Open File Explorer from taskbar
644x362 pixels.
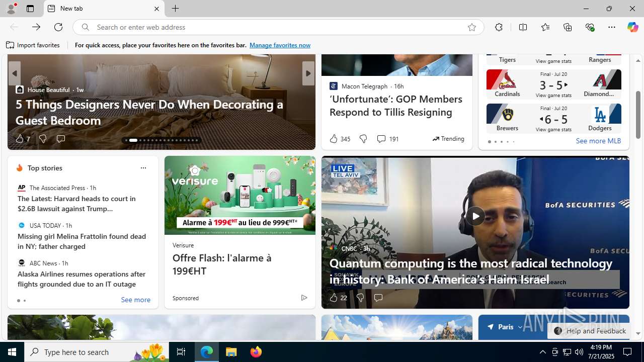(231, 352)
